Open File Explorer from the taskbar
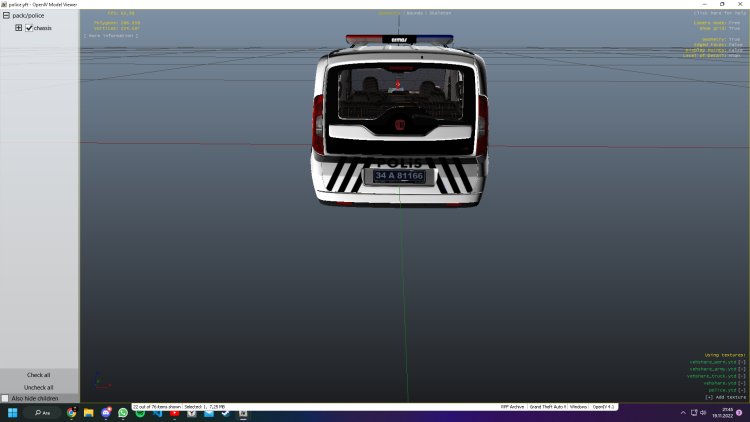The image size is (750, 422). pyautogui.click(x=89, y=412)
